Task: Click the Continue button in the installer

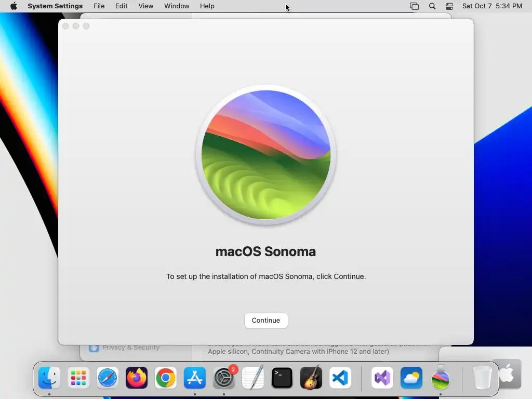Action: (265, 320)
